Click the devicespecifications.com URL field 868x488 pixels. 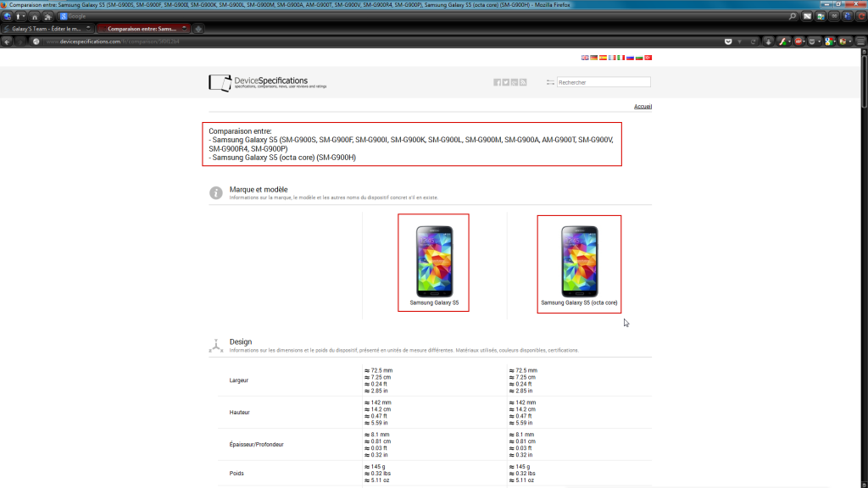pyautogui.click(x=382, y=42)
